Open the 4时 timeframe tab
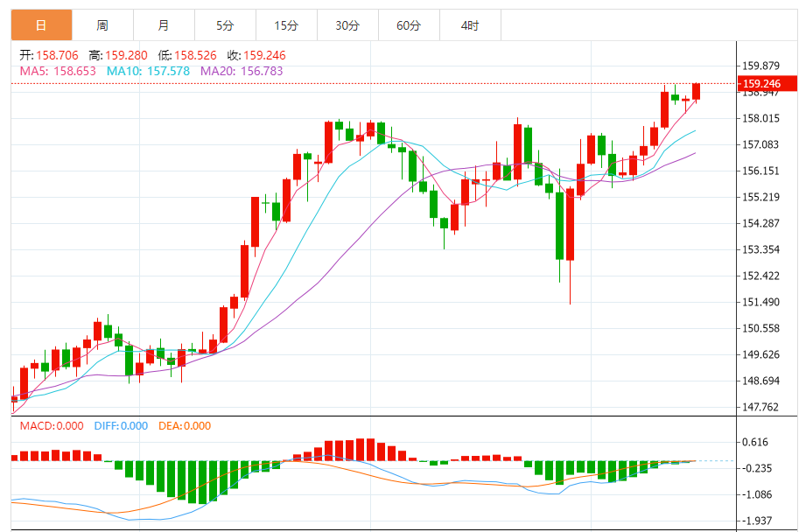The height and width of the screenshot is (532, 806). coord(469,24)
